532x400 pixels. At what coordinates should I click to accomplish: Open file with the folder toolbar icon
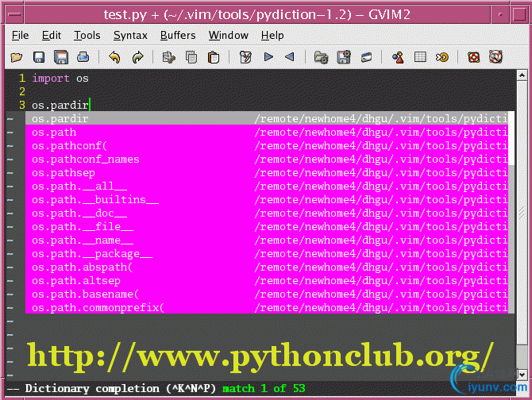point(17,57)
